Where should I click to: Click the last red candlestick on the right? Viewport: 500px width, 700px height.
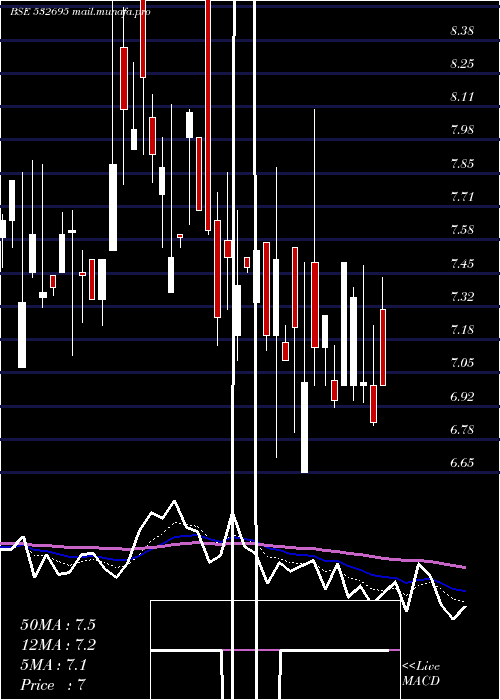(383, 347)
